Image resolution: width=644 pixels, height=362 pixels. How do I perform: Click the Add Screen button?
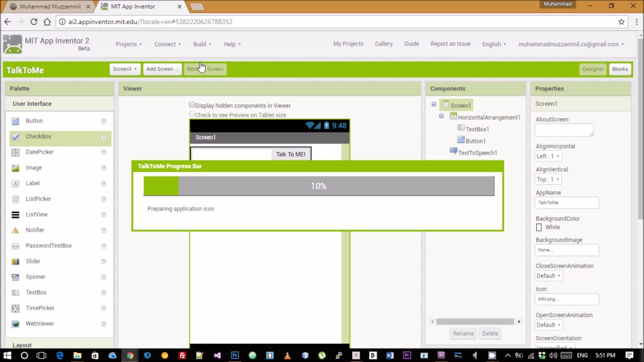pos(162,69)
